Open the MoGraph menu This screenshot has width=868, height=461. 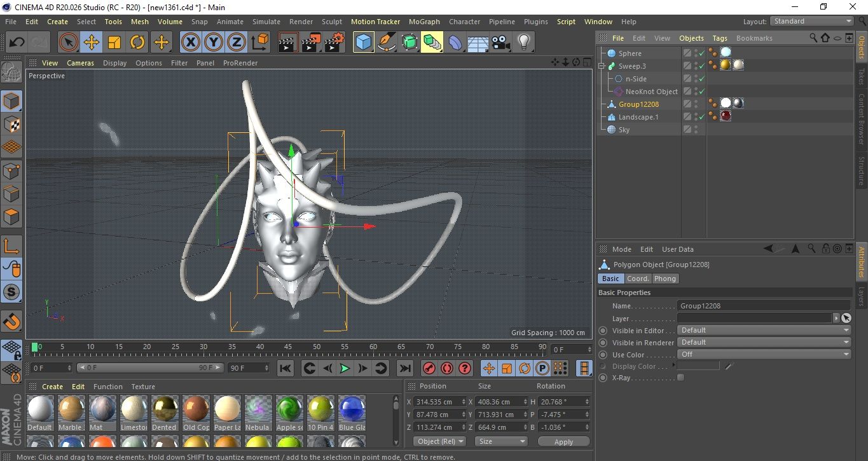point(424,22)
